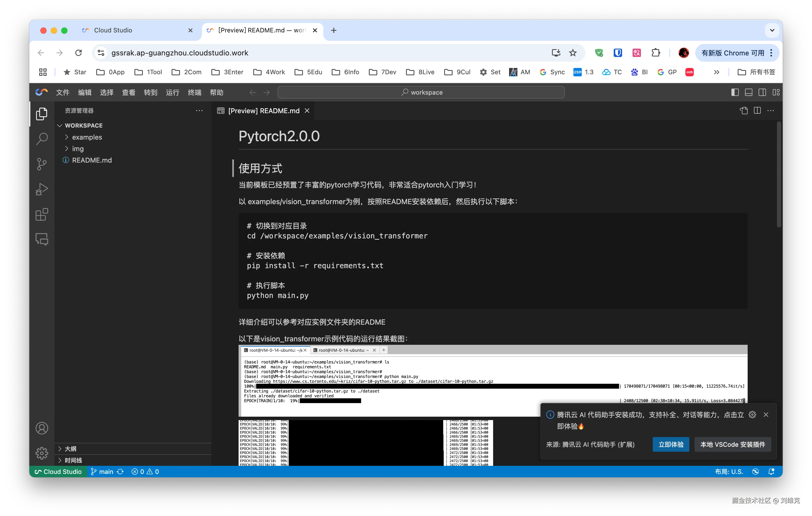Toggle the secondary sidebar visibility
Image resolution: width=812 pixels, height=516 pixels.
tap(763, 92)
